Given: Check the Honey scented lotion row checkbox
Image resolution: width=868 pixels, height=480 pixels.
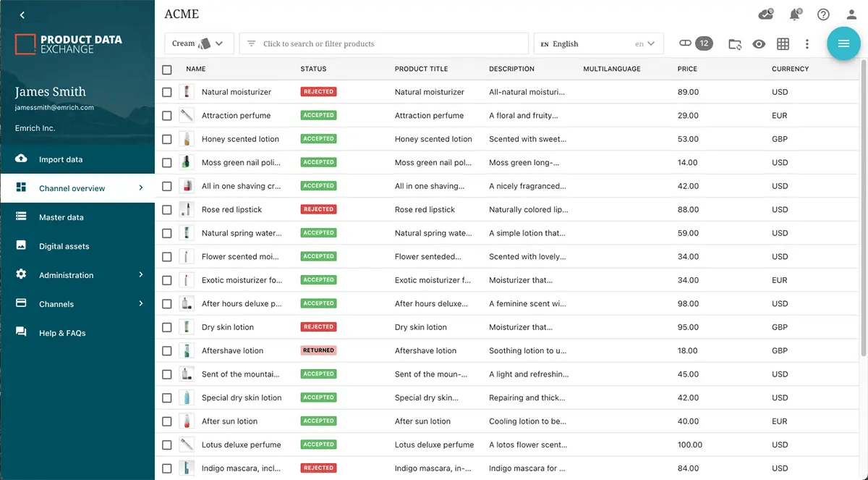Looking at the screenshot, I should [x=167, y=139].
